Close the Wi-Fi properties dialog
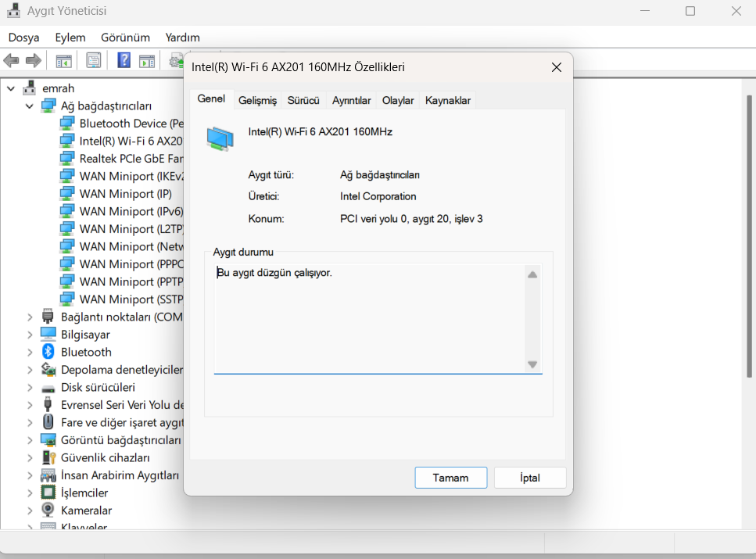The width and height of the screenshot is (756, 559). (x=557, y=67)
